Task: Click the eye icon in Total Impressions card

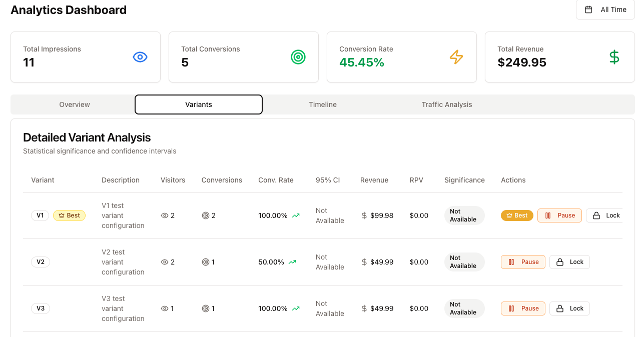Action: pos(140,57)
